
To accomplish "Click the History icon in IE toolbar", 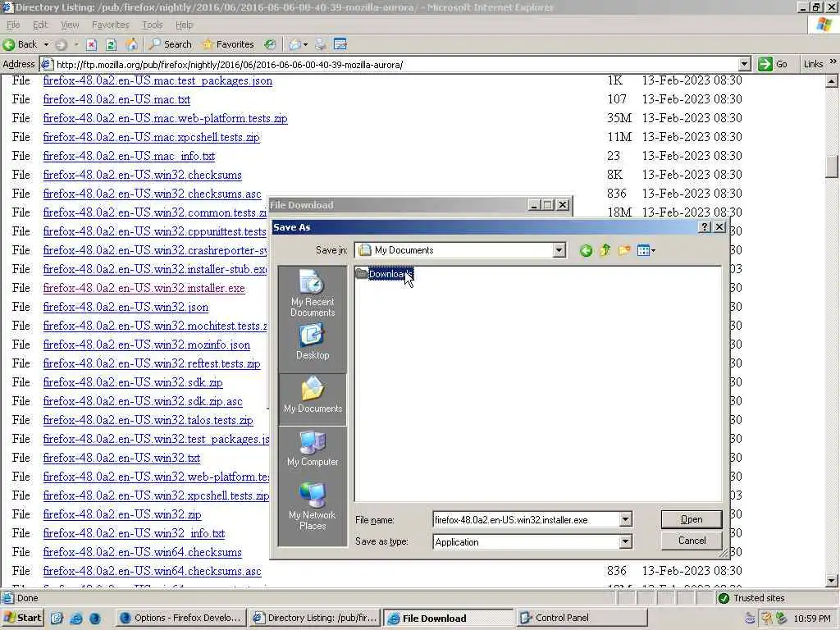I will pyautogui.click(x=270, y=44).
